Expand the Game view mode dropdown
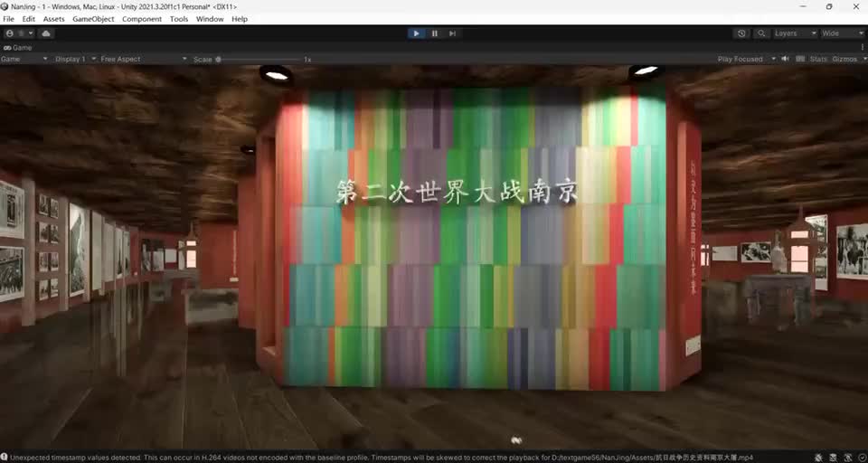Screen dimensions: 868x463 tap(24, 59)
